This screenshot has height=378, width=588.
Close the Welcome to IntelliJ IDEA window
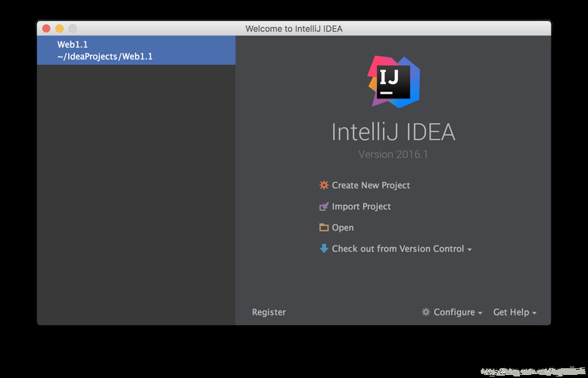[46, 29]
